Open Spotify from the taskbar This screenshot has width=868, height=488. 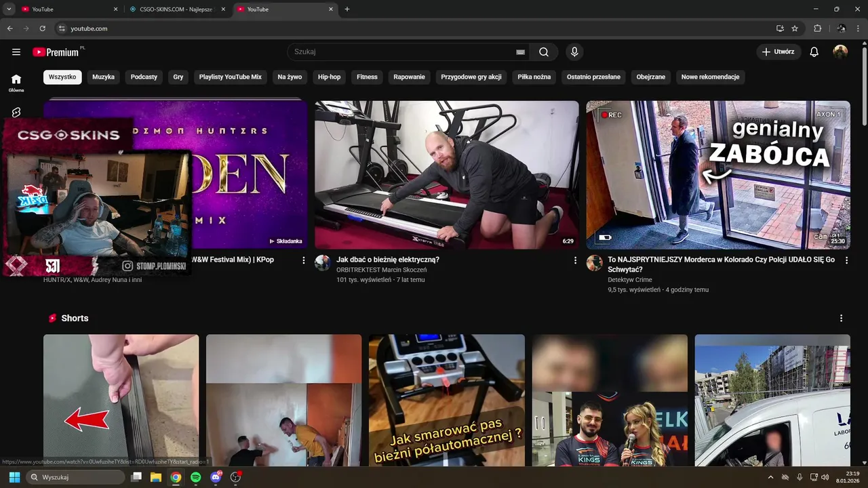[195, 477]
